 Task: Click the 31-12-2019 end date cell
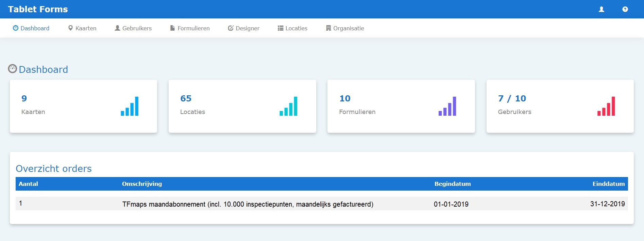point(608,204)
